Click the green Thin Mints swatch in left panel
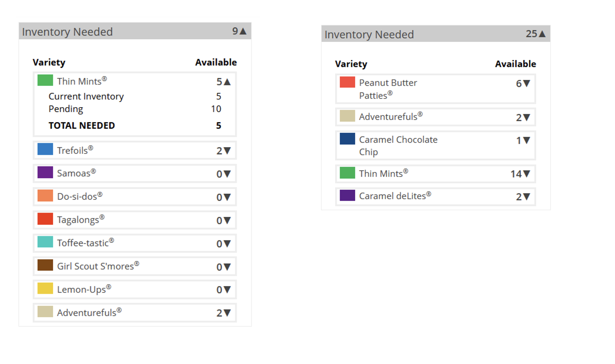 (x=45, y=81)
